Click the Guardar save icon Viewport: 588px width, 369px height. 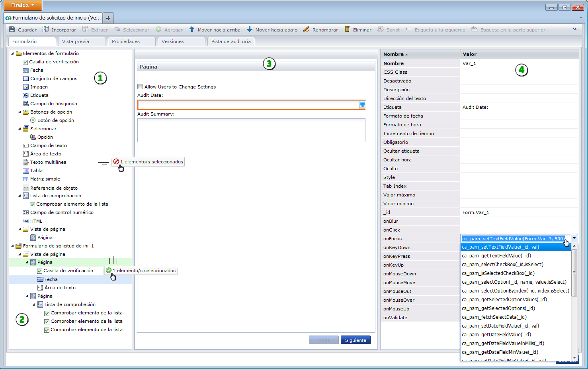pos(12,29)
